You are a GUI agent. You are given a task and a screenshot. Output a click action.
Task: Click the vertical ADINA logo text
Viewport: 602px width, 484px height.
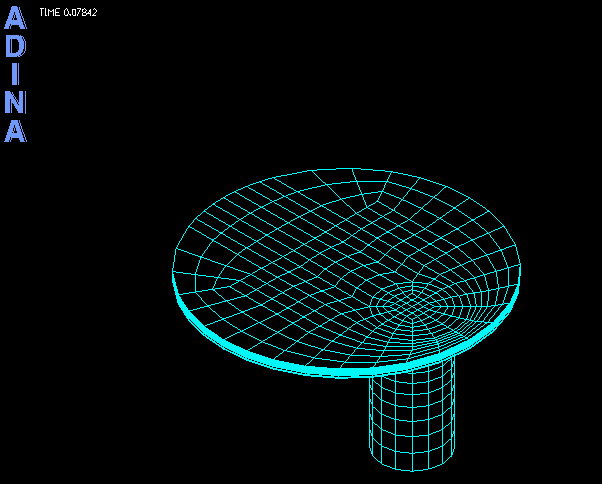point(15,74)
